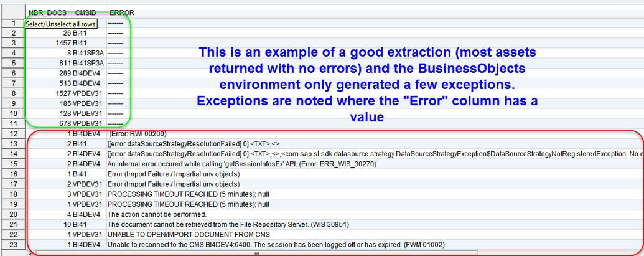
Task: Click the dashed ERROR cell in row 10
Action: [115, 113]
